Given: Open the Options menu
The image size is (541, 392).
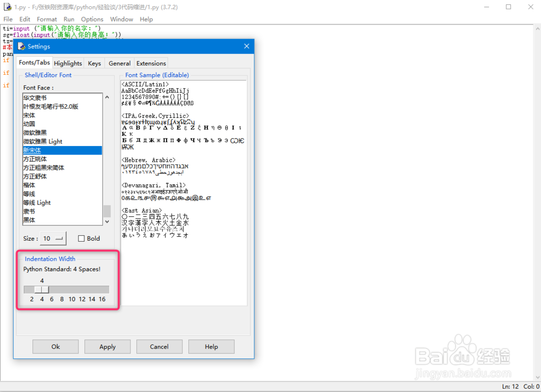Looking at the screenshot, I should (x=92, y=19).
